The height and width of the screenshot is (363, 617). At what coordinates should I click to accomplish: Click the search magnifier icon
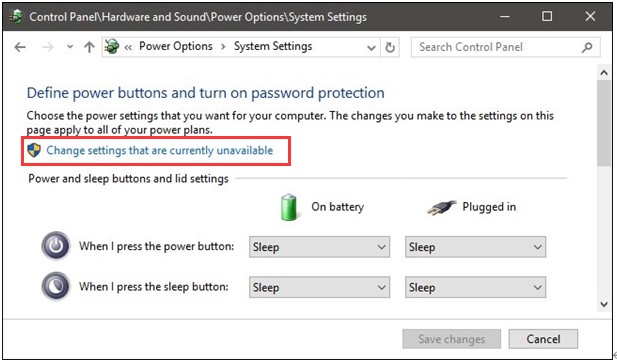(587, 47)
